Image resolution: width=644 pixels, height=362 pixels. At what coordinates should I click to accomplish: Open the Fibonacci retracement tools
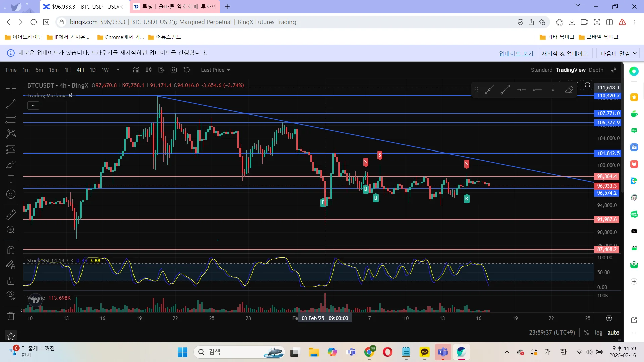[x=11, y=119]
